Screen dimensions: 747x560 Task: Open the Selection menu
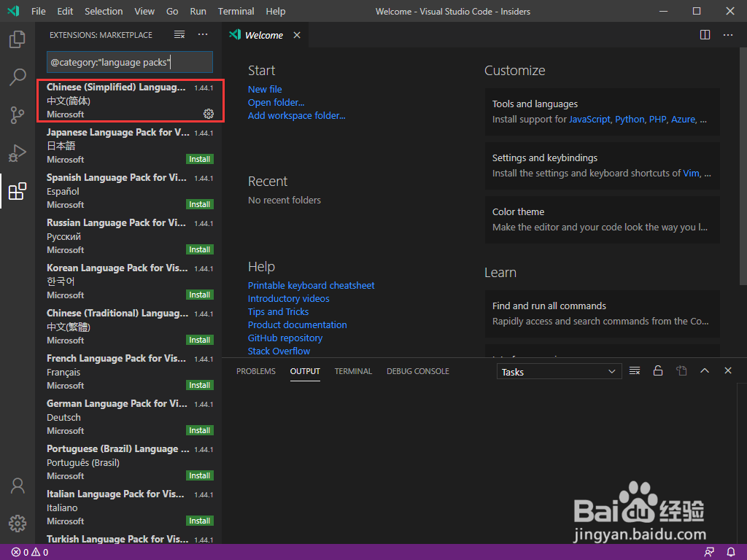point(104,12)
